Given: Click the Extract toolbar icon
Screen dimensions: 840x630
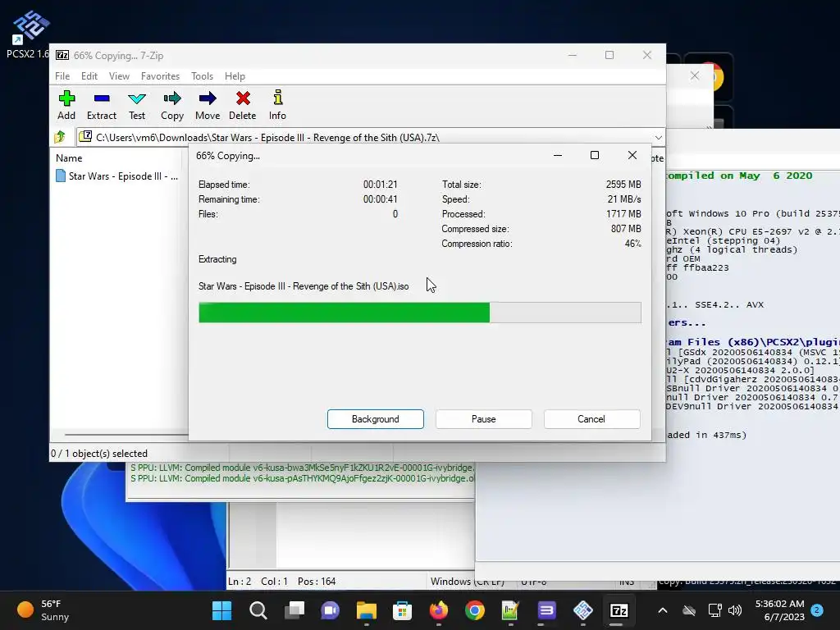Looking at the screenshot, I should pos(101,105).
